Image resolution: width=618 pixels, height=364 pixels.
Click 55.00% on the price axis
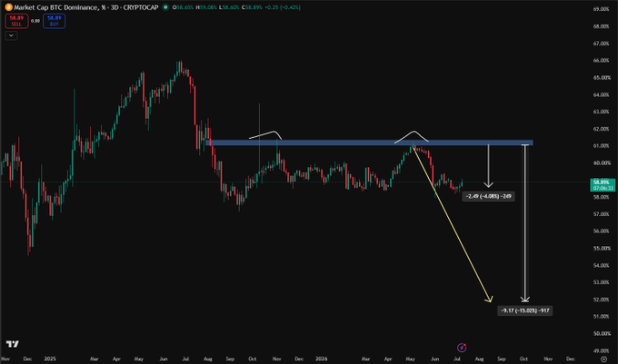pyautogui.click(x=601, y=249)
